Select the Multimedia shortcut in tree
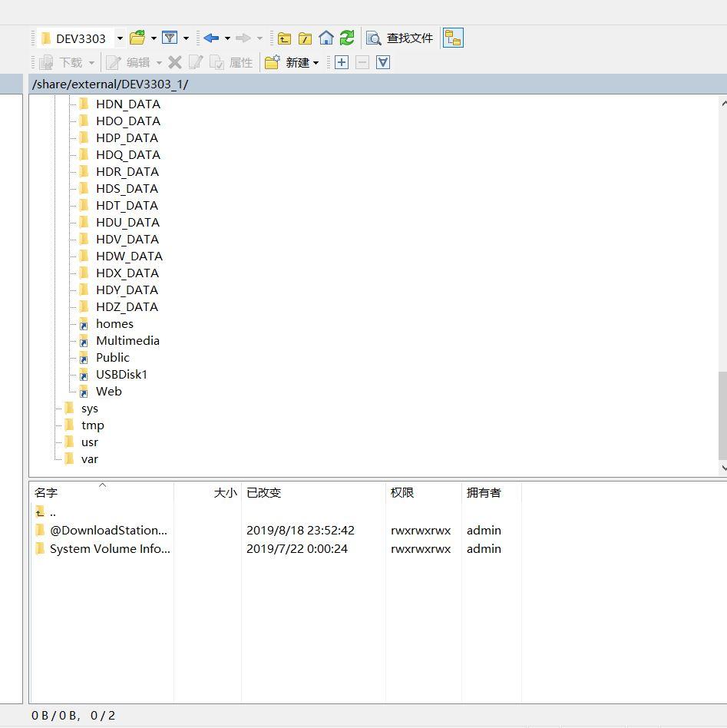The image size is (727, 728). [x=127, y=340]
